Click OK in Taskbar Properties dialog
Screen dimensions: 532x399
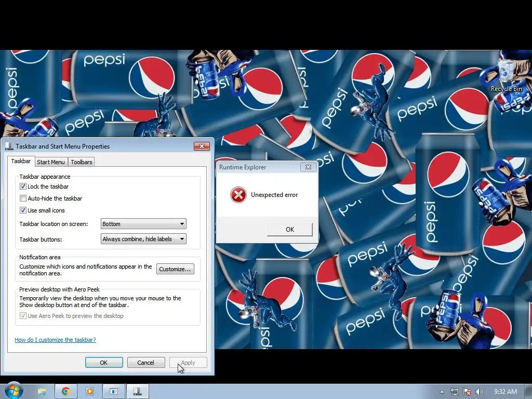[x=104, y=362]
